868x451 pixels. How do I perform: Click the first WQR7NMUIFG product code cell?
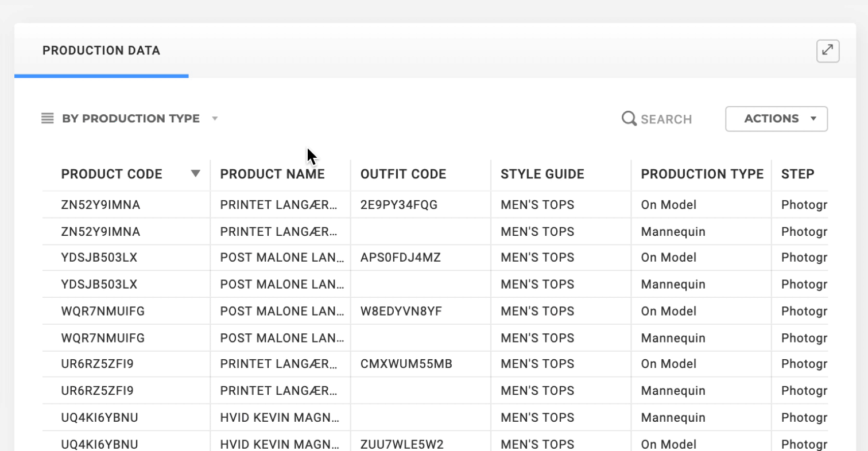[x=103, y=311]
